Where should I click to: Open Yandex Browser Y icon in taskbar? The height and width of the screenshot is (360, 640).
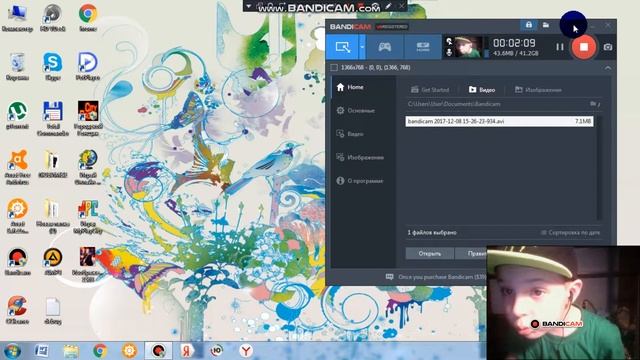coord(246,351)
